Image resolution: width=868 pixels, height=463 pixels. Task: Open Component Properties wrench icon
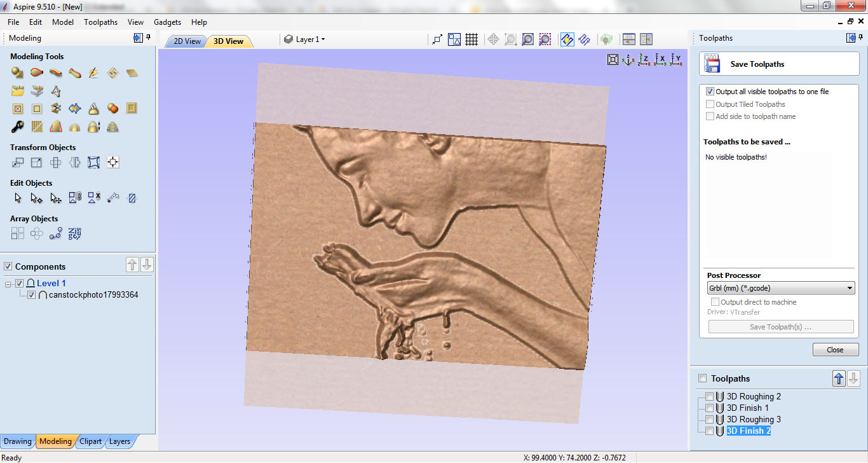18,127
